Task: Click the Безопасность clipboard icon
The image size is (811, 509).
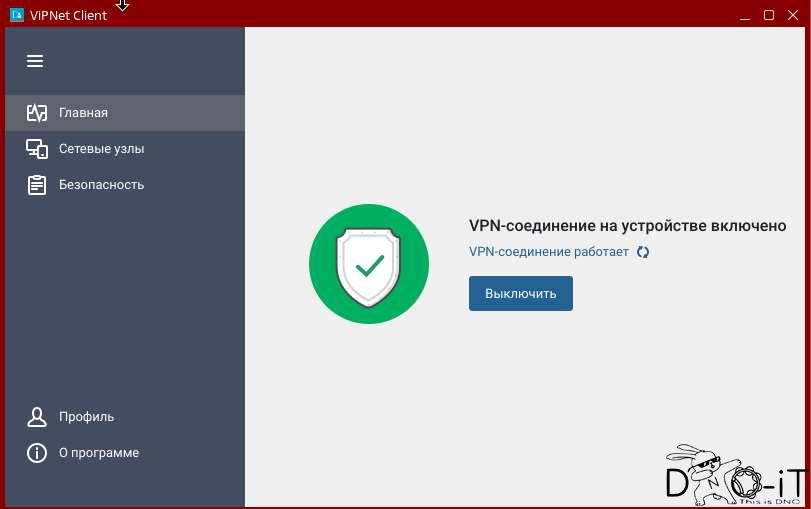Action: (37, 185)
